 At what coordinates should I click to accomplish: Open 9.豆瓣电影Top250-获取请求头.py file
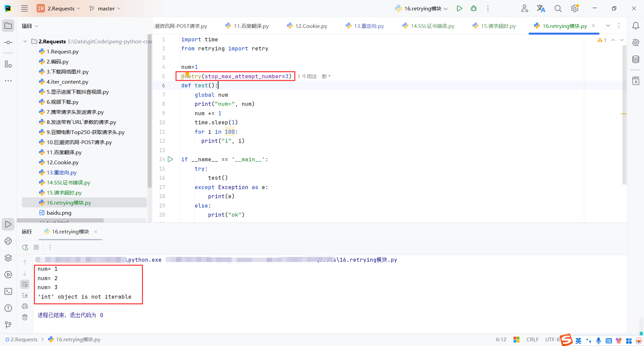86,132
